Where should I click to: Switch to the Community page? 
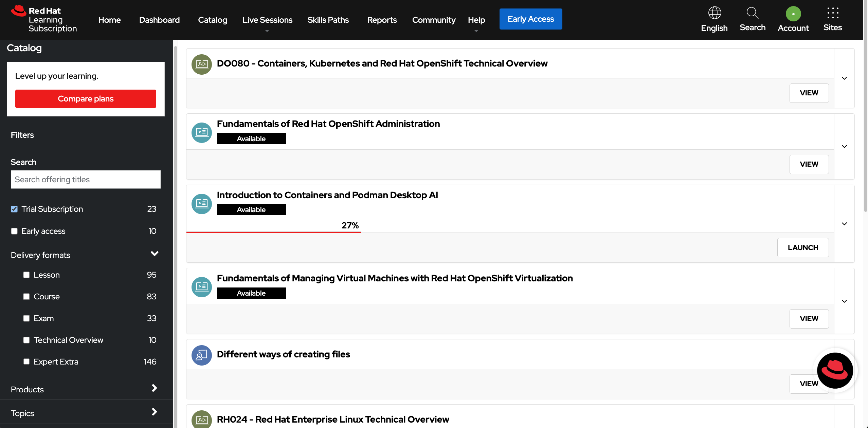[433, 20]
